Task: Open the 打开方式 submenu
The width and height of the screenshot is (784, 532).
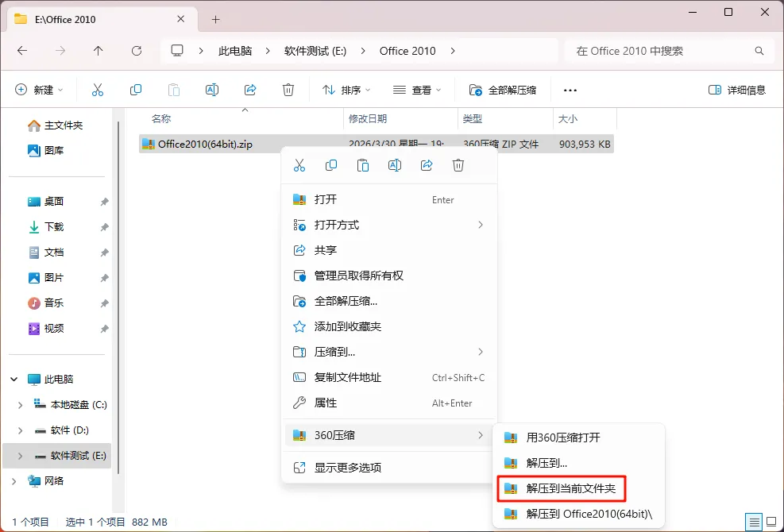Action: 389,225
